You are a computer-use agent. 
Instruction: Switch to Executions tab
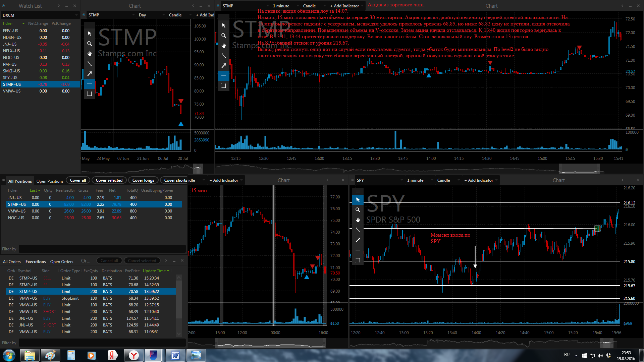tap(36, 261)
